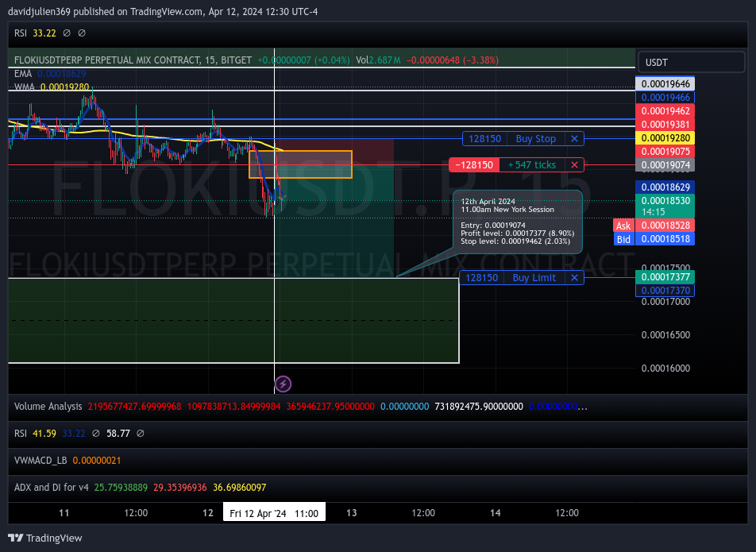Click the red 0.00019381 price label
Viewport: 756px width, 552px height.
(x=665, y=125)
